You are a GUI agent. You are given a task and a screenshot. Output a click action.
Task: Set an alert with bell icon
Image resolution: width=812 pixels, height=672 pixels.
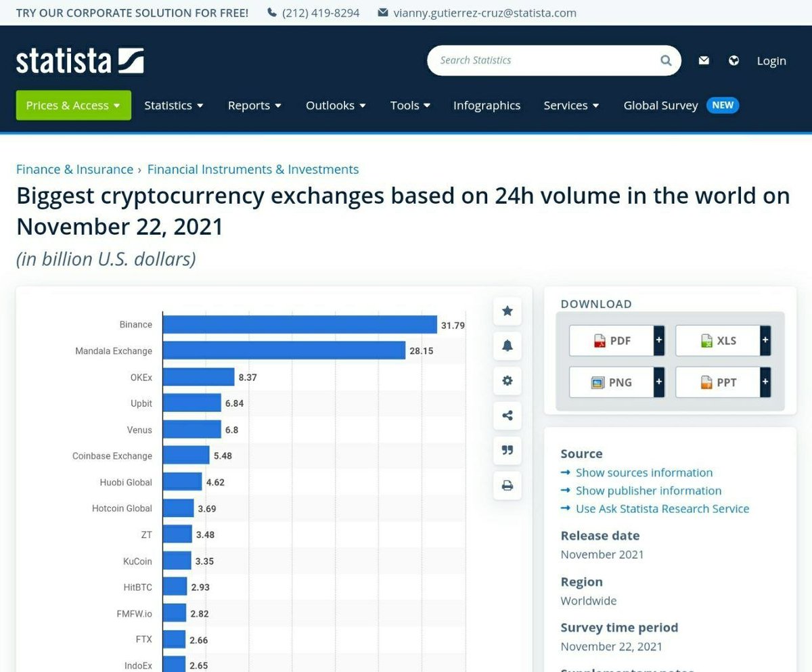tap(507, 346)
